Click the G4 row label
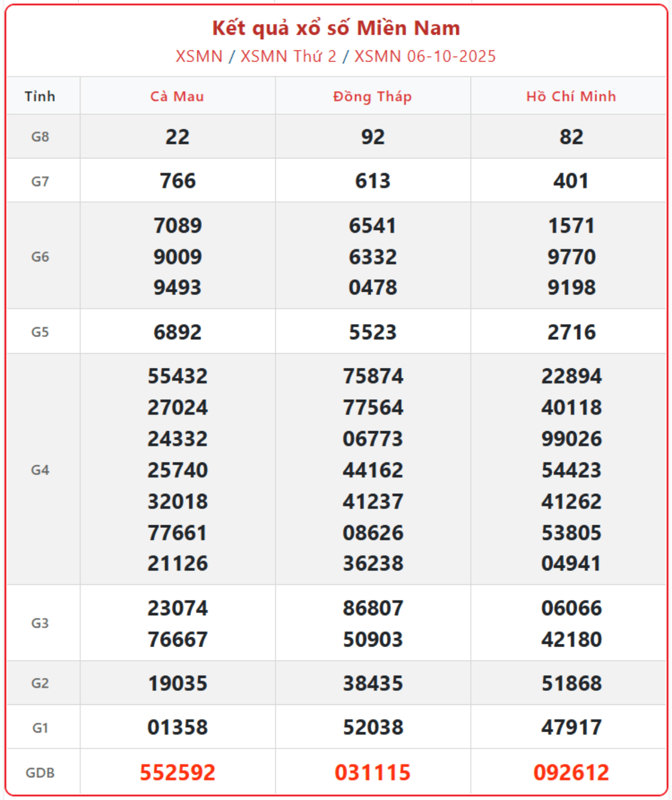Screen dimensions: 672x800 click(40, 470)
